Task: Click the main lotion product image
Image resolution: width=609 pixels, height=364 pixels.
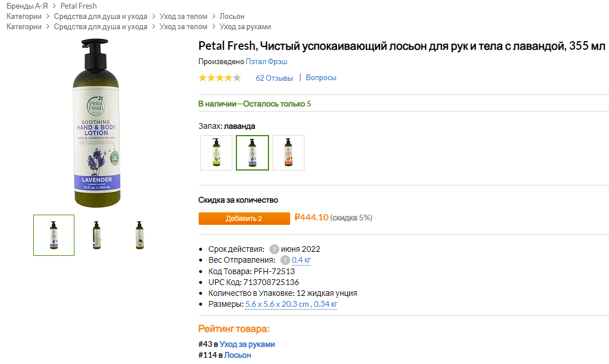Action: (97, 123)
